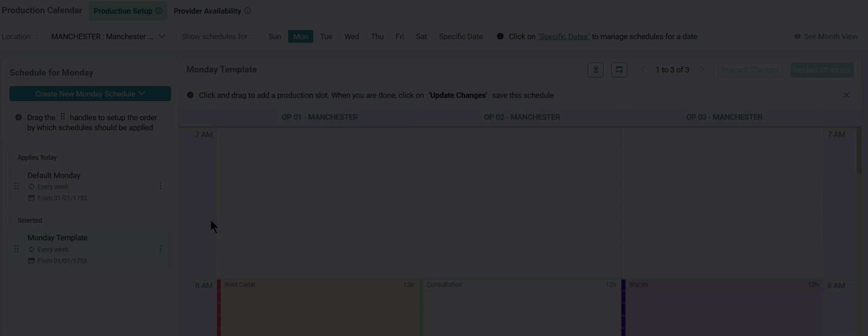Click the Provider Availability info icon
The height and width of the screenshot is (336, 868).
[x=248, y=11]
